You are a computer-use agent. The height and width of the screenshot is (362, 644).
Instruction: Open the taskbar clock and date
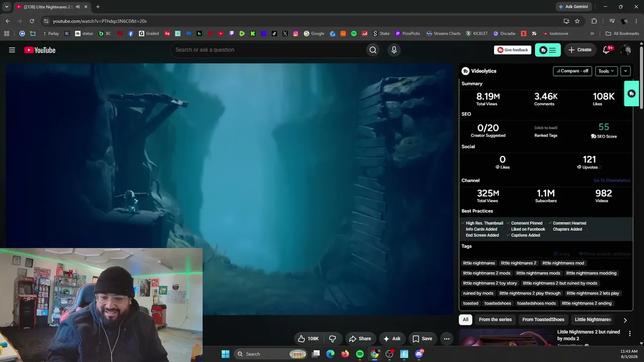629,354
